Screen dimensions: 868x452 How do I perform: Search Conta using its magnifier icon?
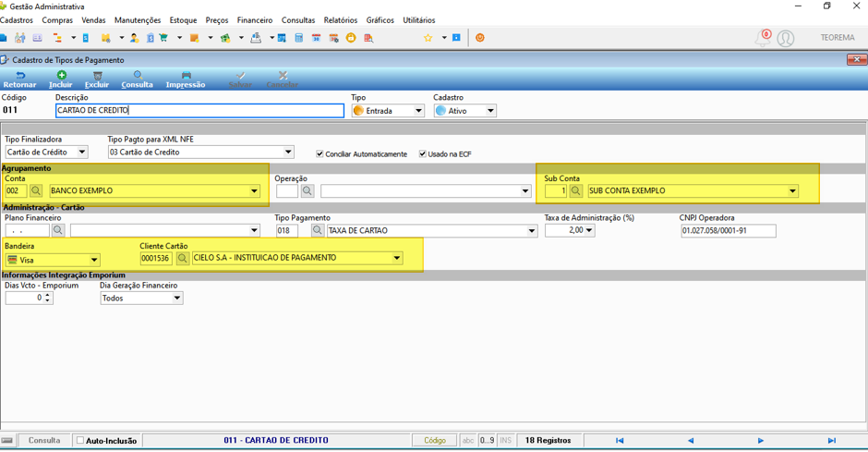[36, 190]
